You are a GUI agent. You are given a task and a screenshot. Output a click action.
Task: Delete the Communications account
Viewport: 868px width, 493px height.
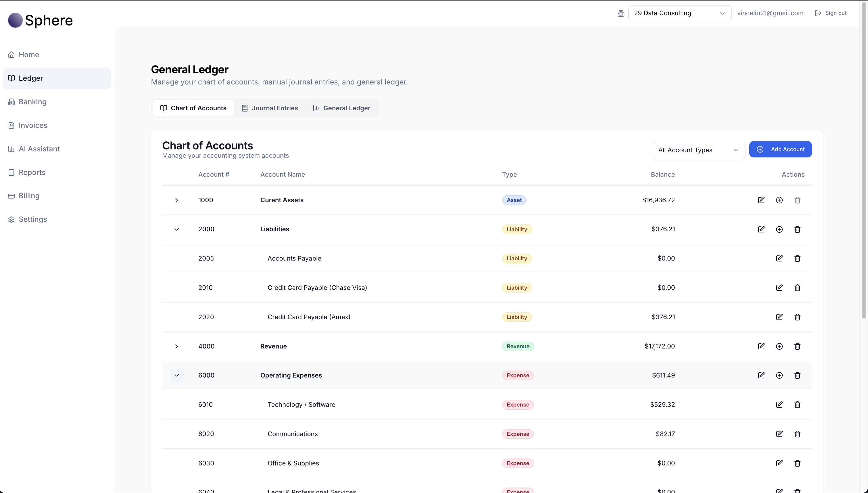click(x=797, y=434)
